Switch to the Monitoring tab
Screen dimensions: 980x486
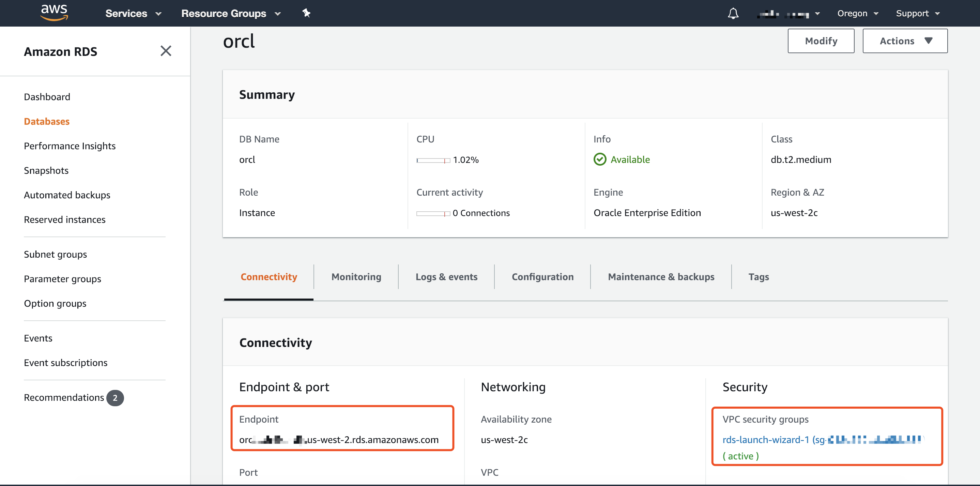pyautogui.click(x=356, y=277)
